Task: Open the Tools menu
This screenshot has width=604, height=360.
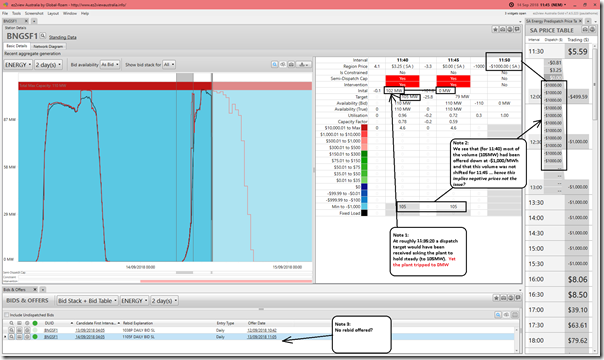Action: [16, 13]
